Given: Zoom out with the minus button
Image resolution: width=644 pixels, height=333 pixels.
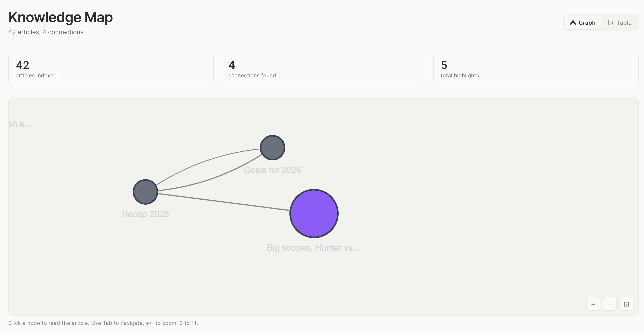Looking at the screenshot, I should click(610, 304).
